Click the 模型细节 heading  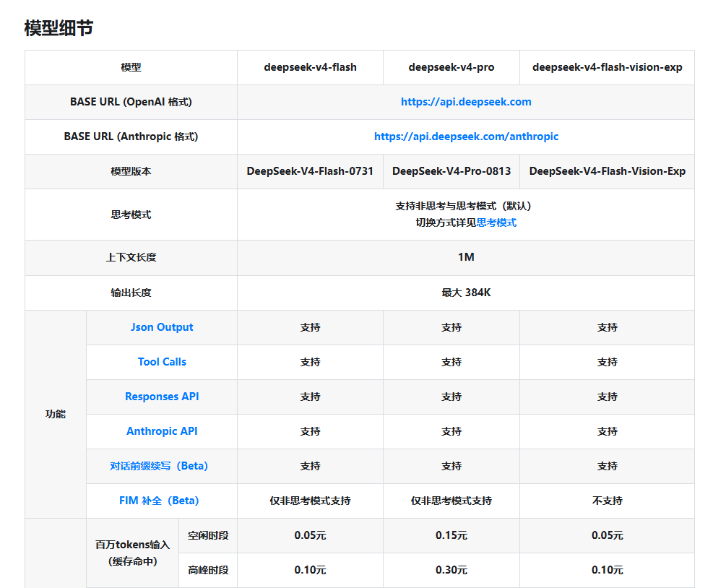[59, 28]
